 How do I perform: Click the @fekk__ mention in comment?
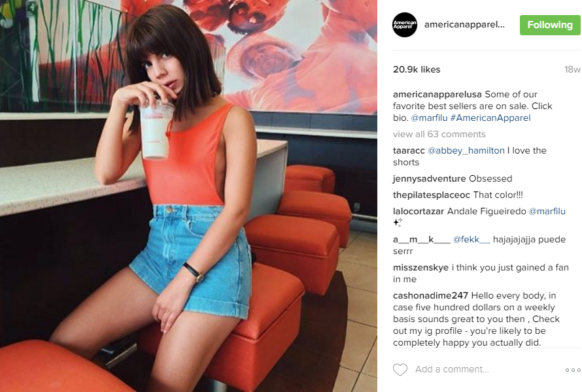(x=471, y=240)
